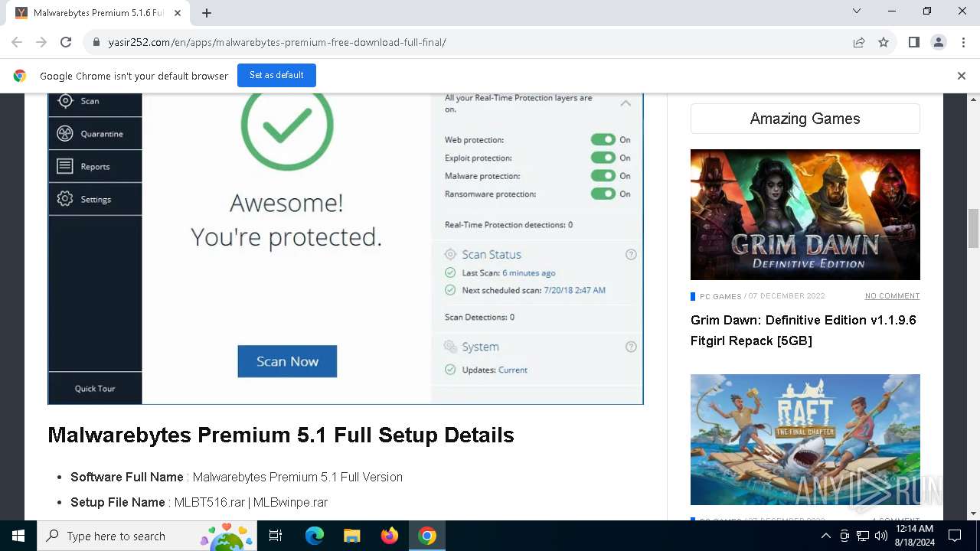Image resolution: width=980 pixels, height=551 pixels.
Task: Launch Firefox from taskbar
Action: point(390,536)
